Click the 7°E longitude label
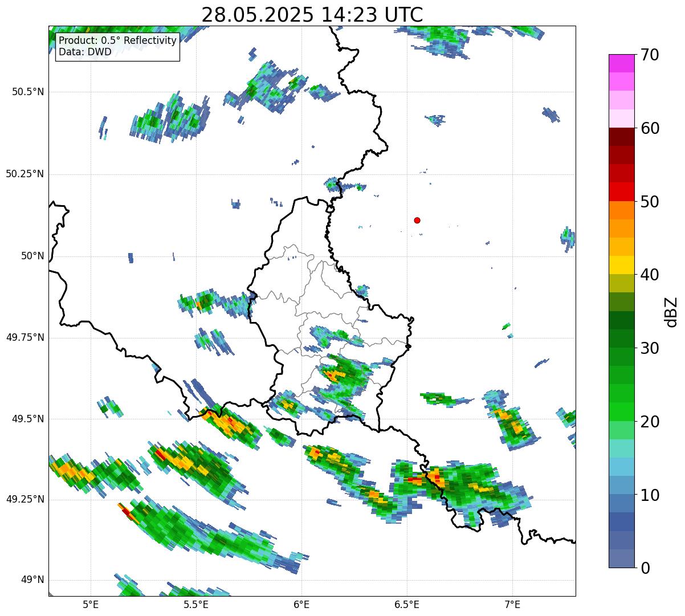 click(x=512, y=604)
